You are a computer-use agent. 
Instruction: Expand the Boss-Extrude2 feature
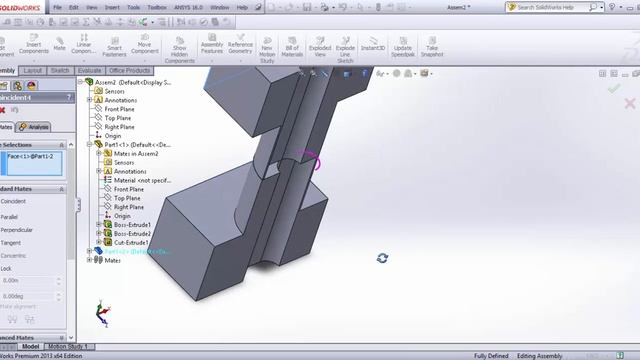[x=99, y=233]
